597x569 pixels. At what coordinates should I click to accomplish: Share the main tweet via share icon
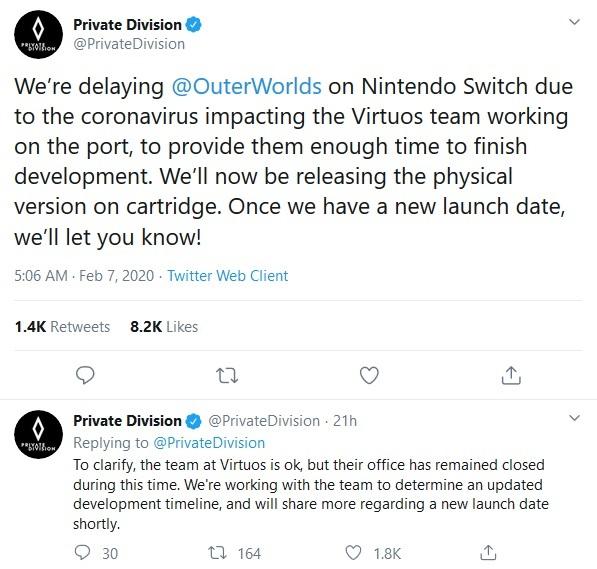(x=511, y=375)
